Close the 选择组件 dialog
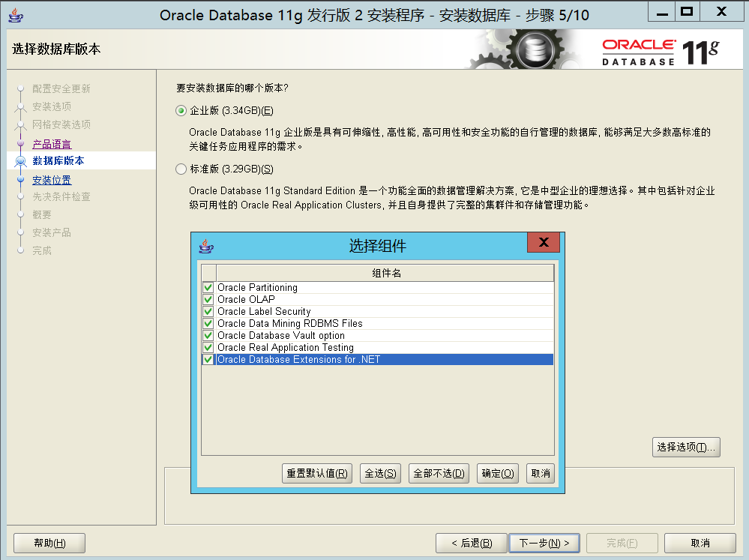The image size is (749, 560). click(543, 242)
